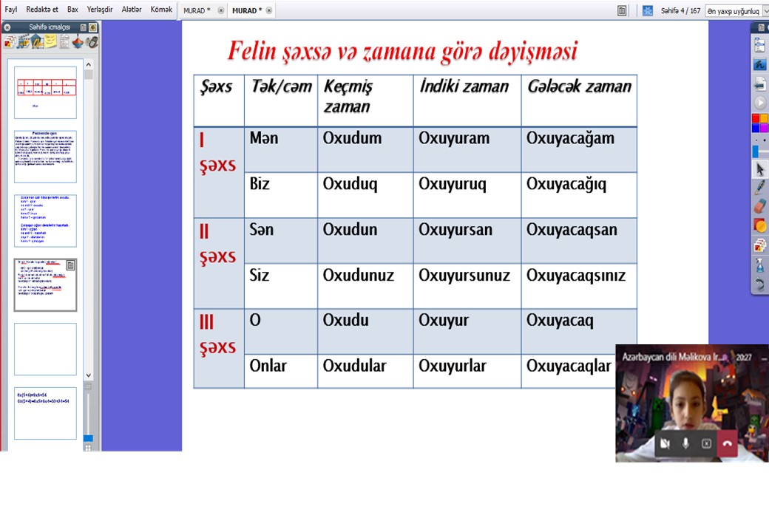769x532 pixels.
Task: Select the blank fifth page thumbnail
Action: point(45,349)
